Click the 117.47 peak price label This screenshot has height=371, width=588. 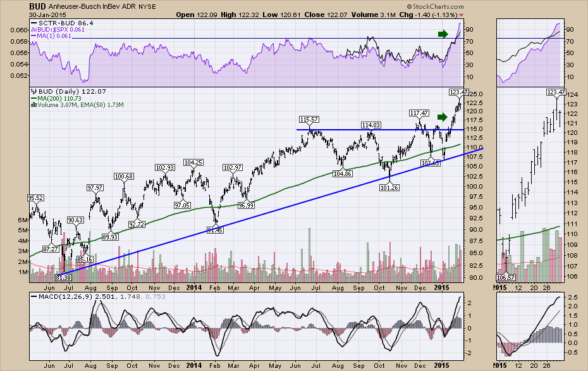tap(419, 113)
